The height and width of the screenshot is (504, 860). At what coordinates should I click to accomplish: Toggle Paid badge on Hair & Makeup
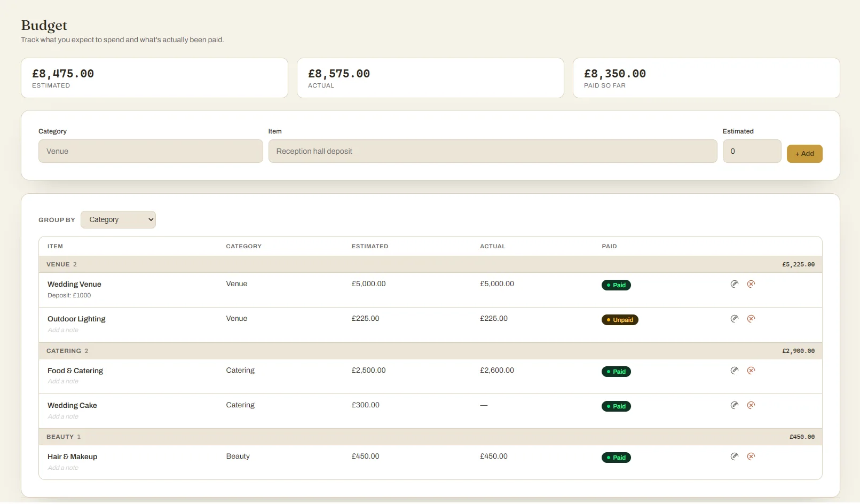pyautogui.click(x=616, y=458)
